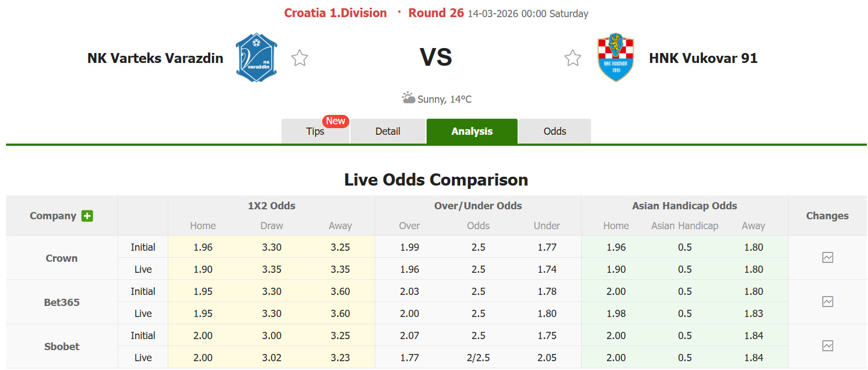868x370 pixels.
Task: Open Bet365's odds changes chart icon
Action: (827, 302)
